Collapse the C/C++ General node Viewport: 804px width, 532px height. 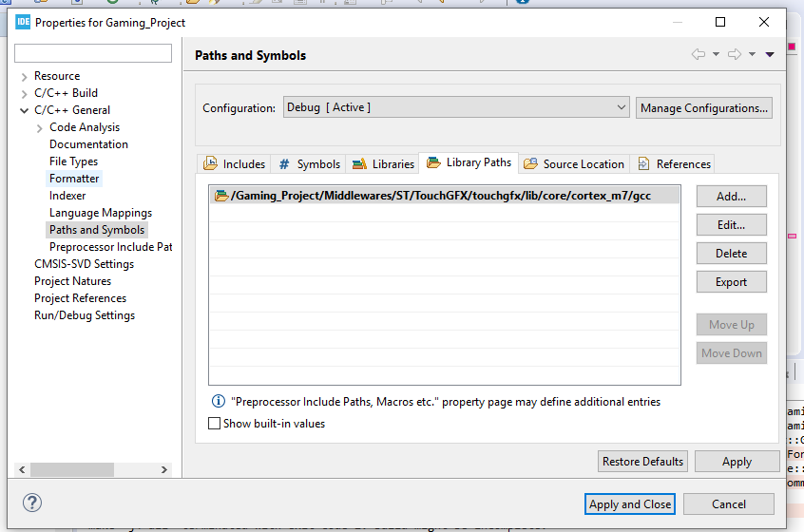click(24, 110)
